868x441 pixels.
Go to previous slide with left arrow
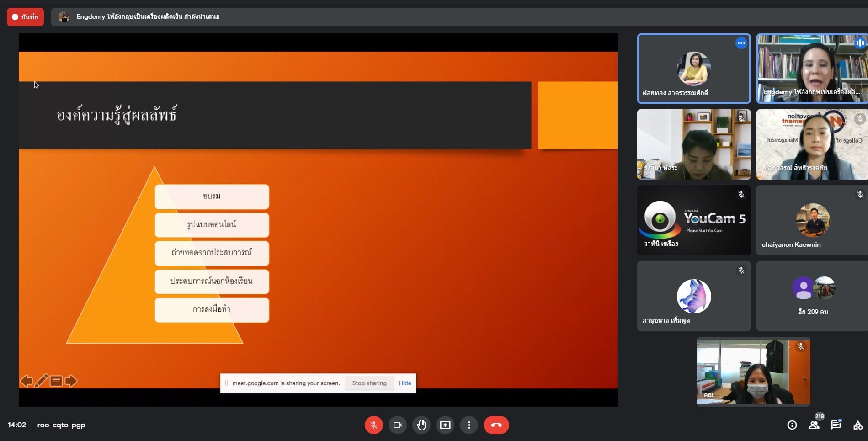27,381
